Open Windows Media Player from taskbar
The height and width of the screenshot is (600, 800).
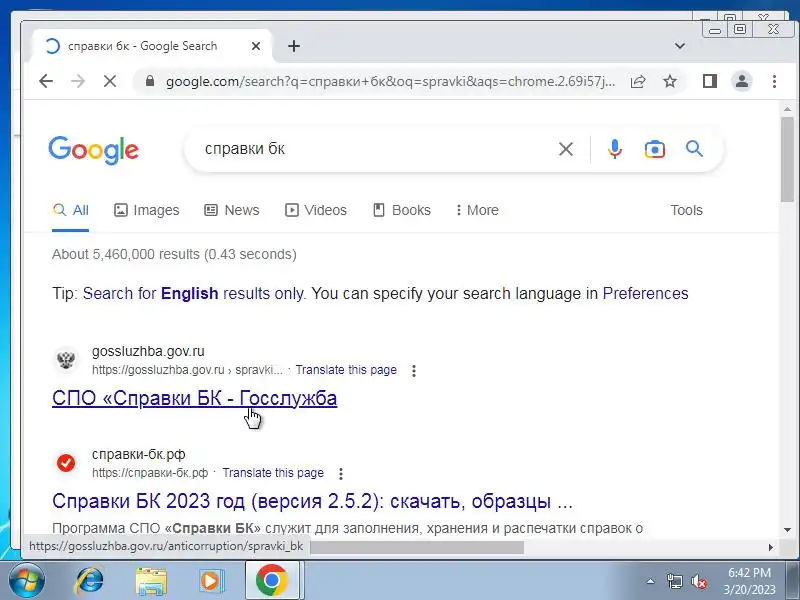tap(211, 581)
